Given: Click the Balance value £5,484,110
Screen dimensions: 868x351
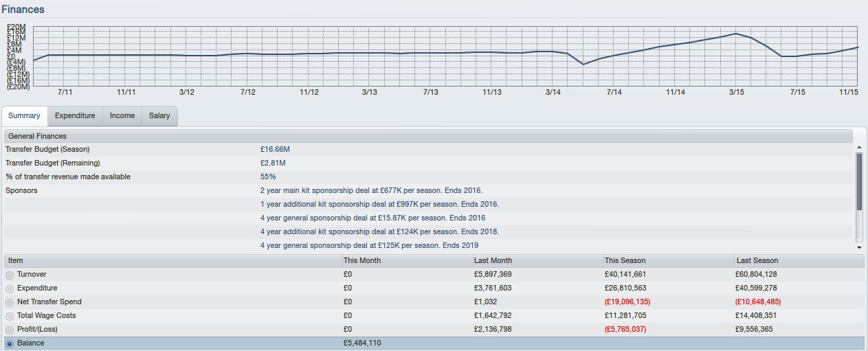Looking at the screenshot, I should 362,343.
